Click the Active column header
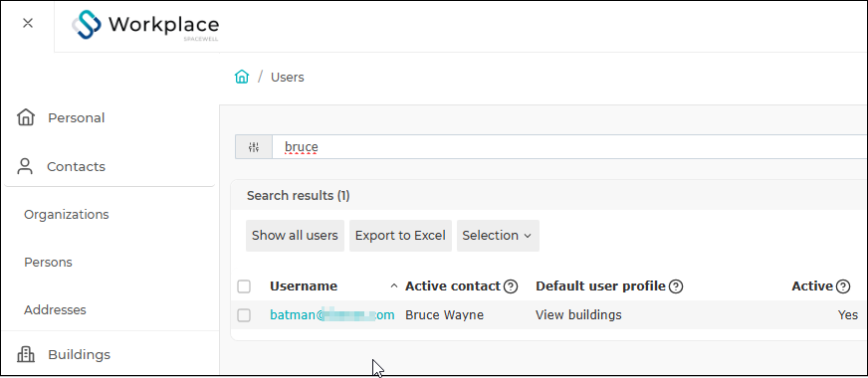Screen dimensions: 868x378 (x=812, y=286)
